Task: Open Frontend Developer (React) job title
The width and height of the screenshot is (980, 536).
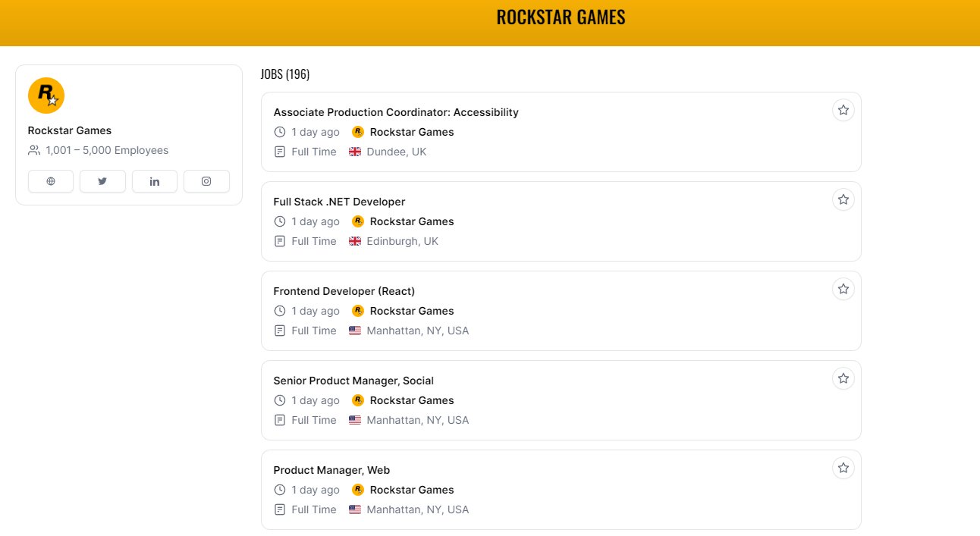Action: (344, 291)
